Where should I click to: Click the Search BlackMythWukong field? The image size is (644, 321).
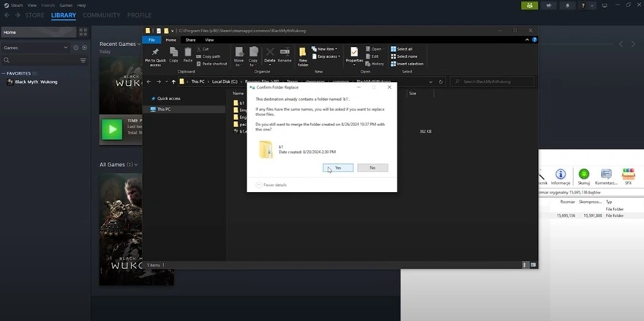tap(490, 82)
